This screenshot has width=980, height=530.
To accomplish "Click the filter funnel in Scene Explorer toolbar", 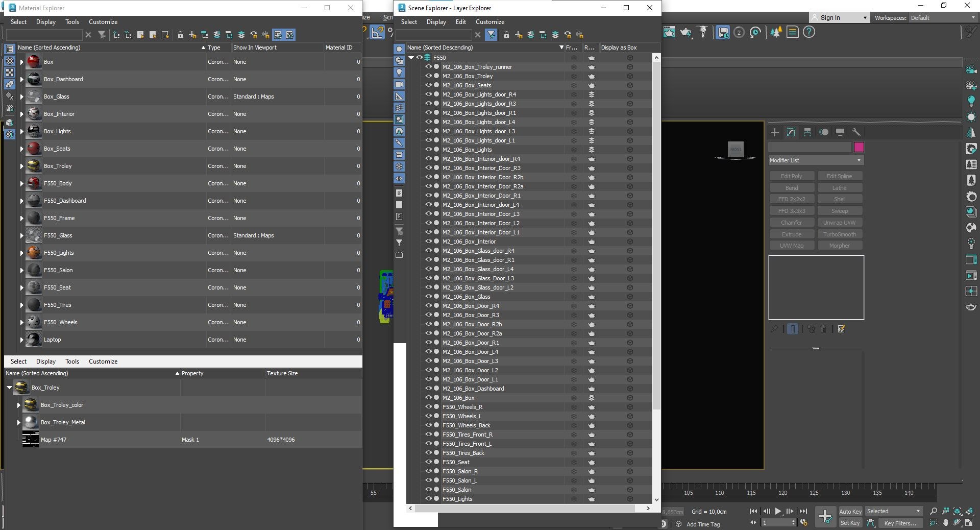I will [491, 35].
